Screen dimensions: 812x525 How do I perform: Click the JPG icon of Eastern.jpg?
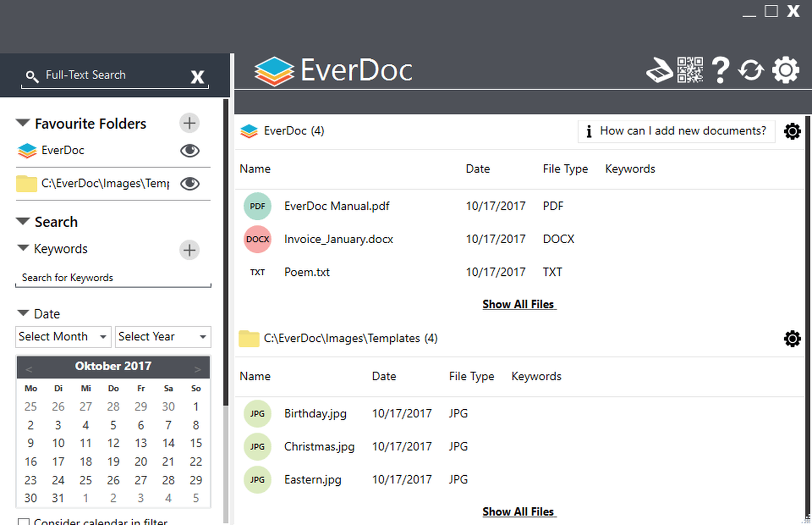tap(257, 479)
